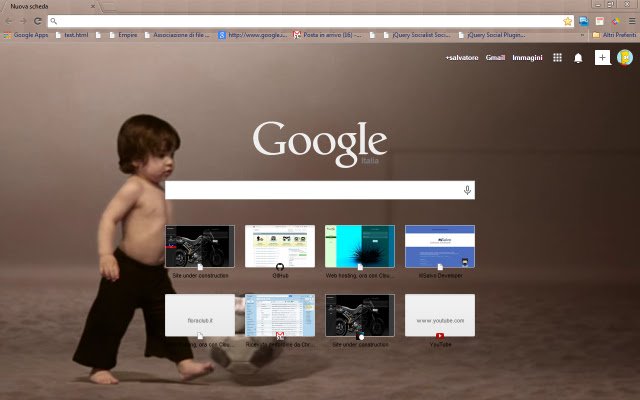Open bottom-row 'Site under construction' thumbnail
The height and width of the screenshot is (400, 640).
click(360, 316)
